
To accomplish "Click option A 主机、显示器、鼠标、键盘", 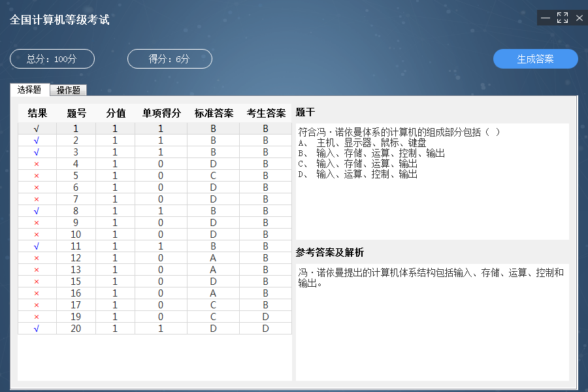I will pyautogui.click(x=362, y=143).
